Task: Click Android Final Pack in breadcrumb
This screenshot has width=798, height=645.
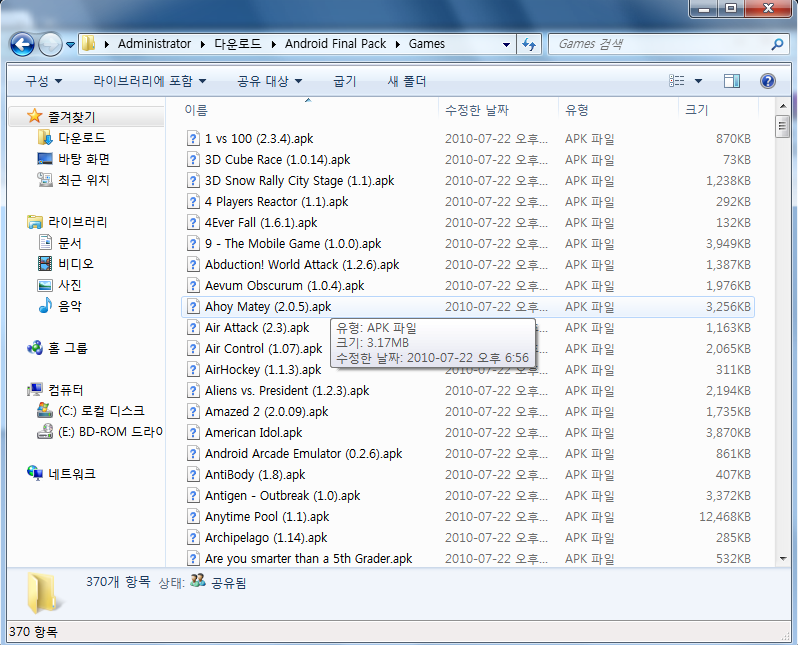Action: 335,44
